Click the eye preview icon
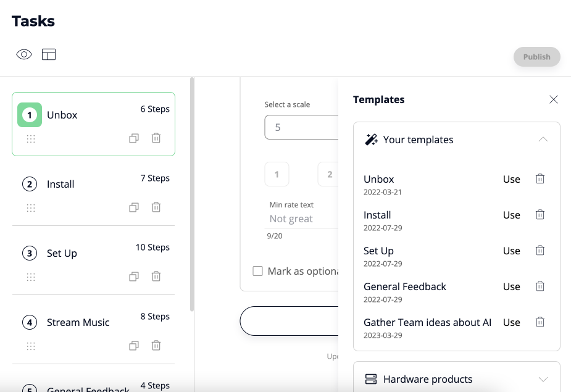 (23, 54)
